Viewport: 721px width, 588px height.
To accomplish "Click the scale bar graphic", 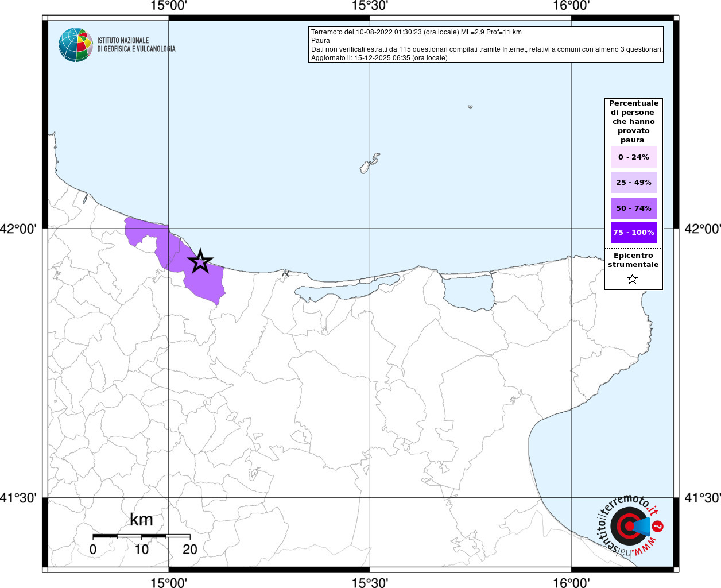I will point(141,536).
